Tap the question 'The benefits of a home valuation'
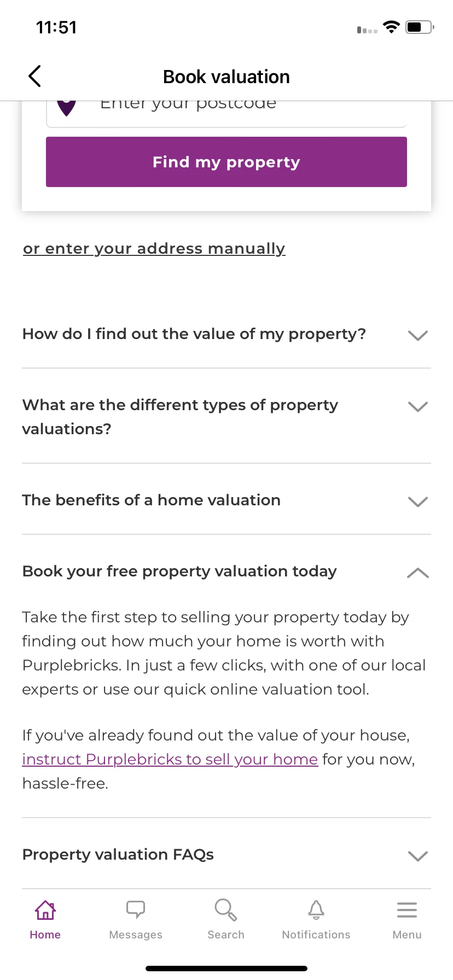Screen dimensions: 453x980 tap(152, 500)
